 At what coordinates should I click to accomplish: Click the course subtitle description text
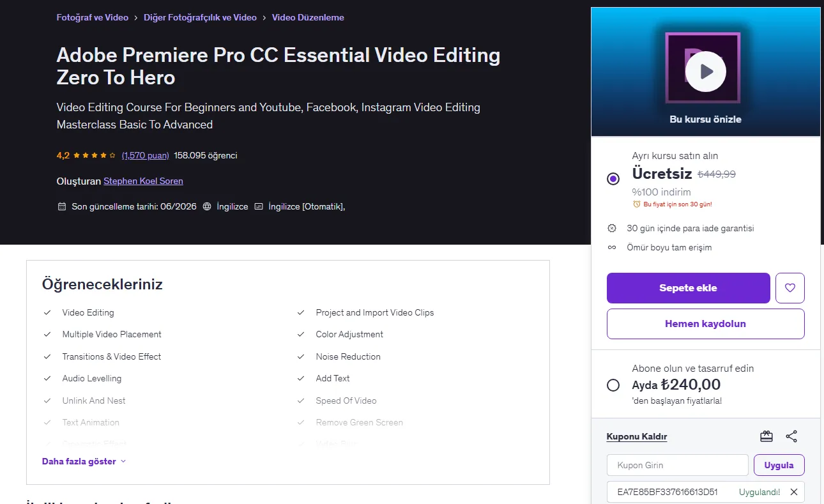pyautogui.click(x=268, y=116)
